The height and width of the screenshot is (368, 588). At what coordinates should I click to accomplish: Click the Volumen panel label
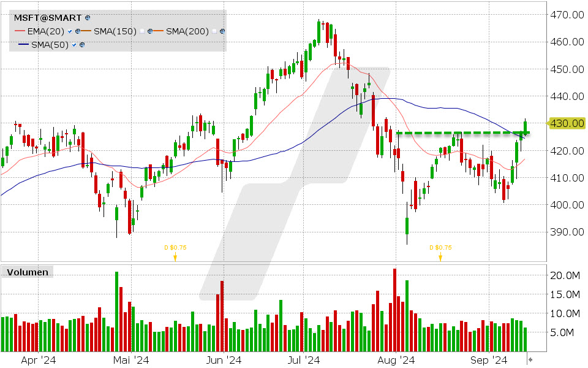coord(28,272)
